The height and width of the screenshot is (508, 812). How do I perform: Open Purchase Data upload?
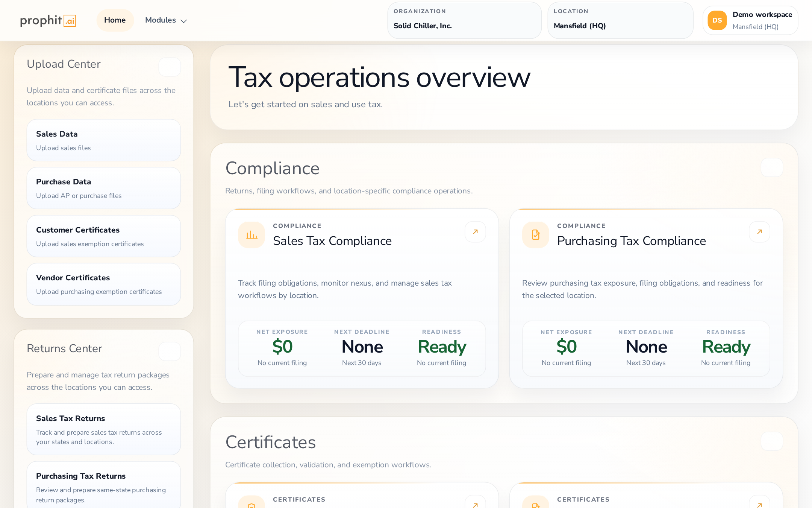[104, 188]
